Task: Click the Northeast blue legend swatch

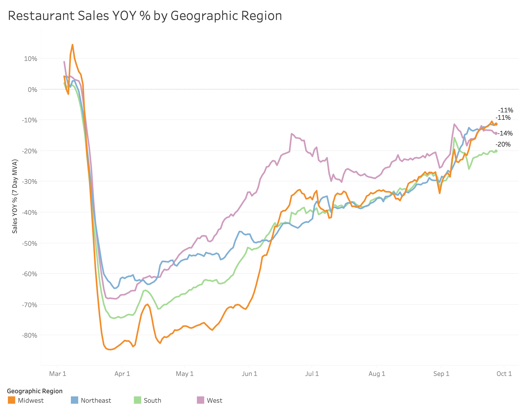Action: pos(75,400)
